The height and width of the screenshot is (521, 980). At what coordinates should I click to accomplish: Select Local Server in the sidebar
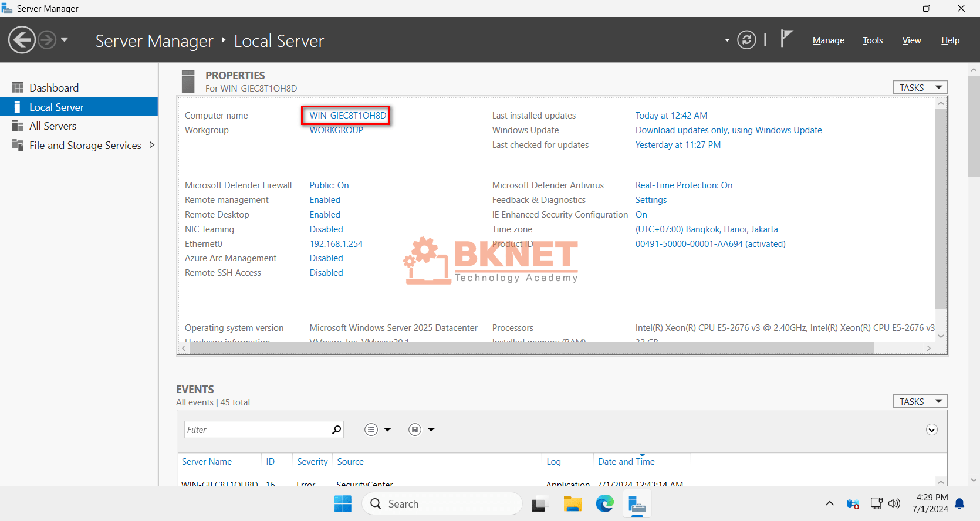(79, 107)
